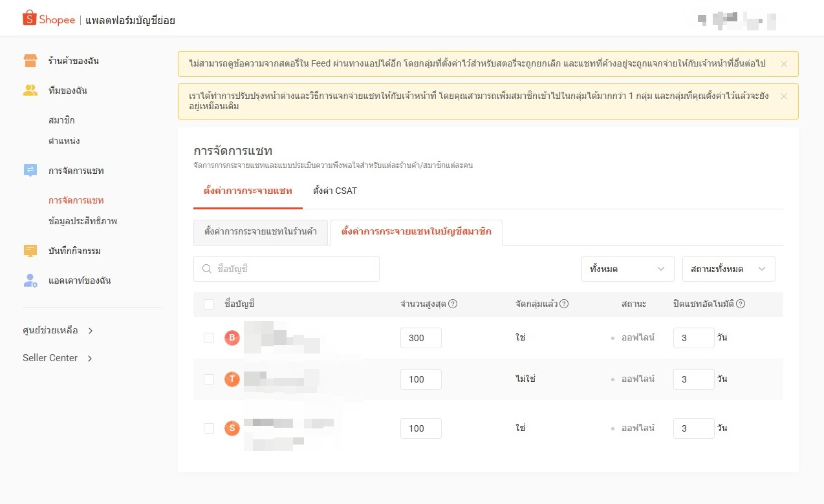
Task: Open the ทั้งหมด filter dropdown
Action: 628,269
